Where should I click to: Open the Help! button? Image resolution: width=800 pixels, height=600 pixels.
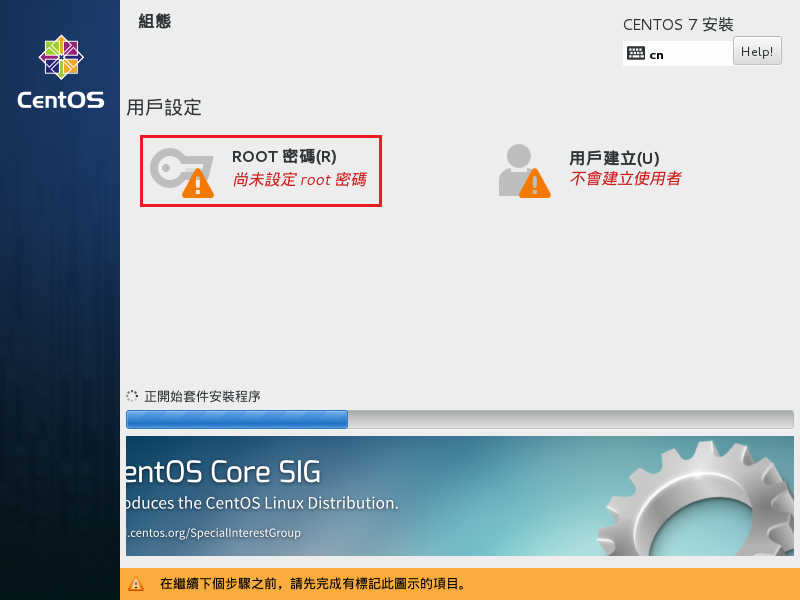coord(757,52)
